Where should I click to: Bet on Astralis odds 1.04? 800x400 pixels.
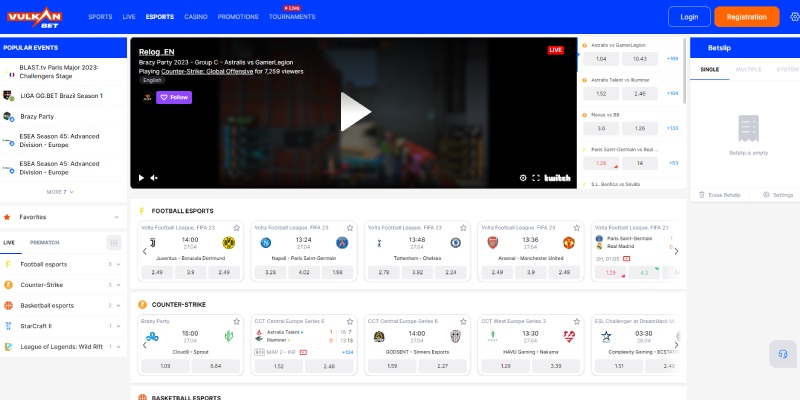click(601, 59)
